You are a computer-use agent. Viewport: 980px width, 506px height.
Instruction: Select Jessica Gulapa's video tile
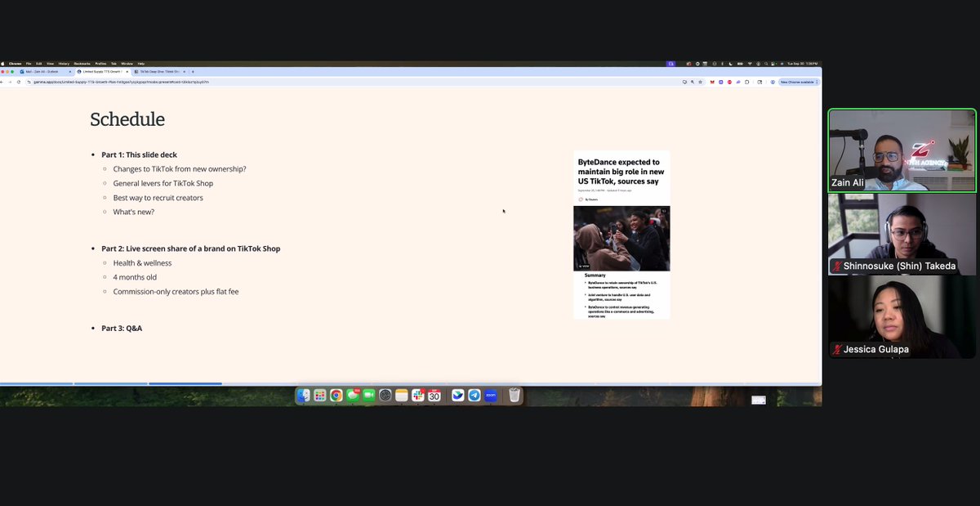902,317
